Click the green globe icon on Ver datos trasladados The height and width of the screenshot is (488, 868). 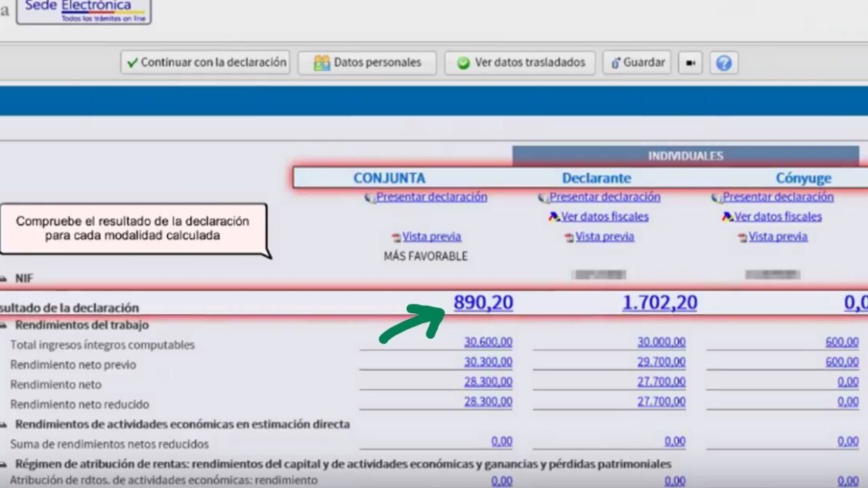pos(462,62)
